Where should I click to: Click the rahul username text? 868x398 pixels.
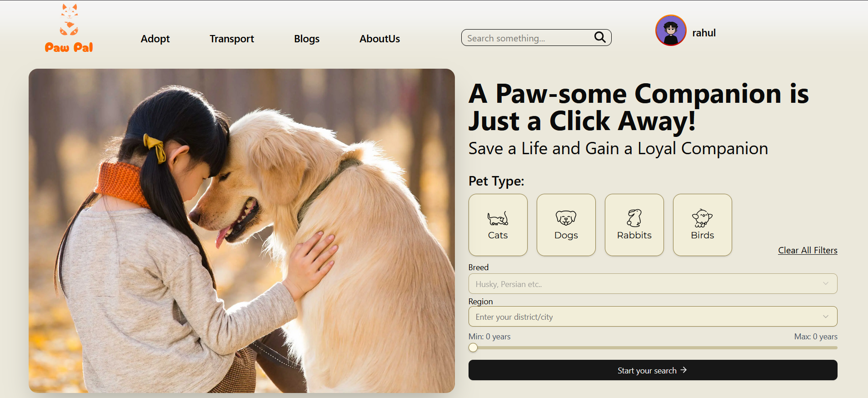(704, 33)
